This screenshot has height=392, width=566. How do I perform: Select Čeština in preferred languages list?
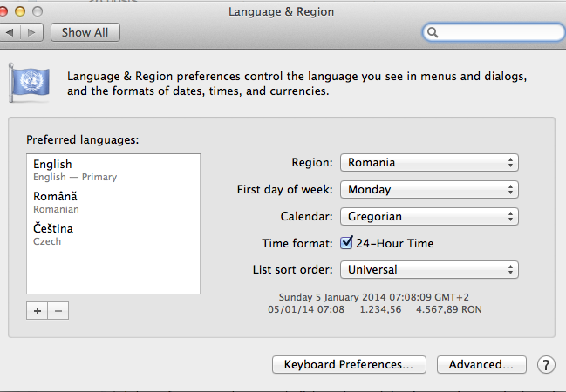click(x=113, y=234)
